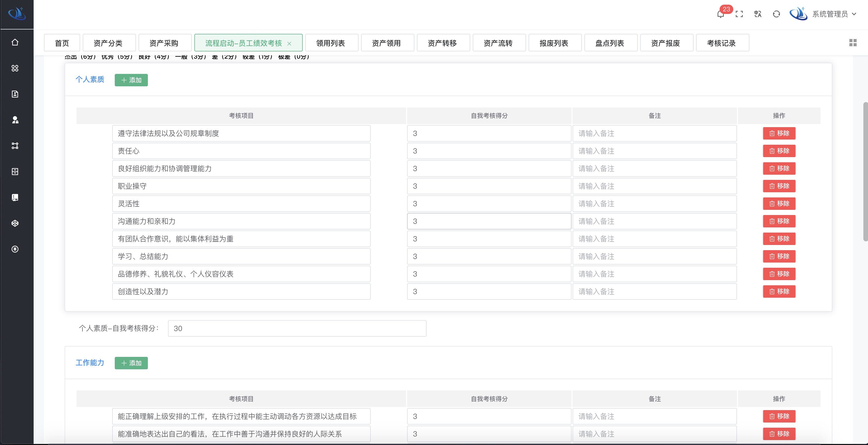Click the 备注 field for 学习、总结能力 row
The width and height of the screenshot is (868, 445).
(654, 256)
